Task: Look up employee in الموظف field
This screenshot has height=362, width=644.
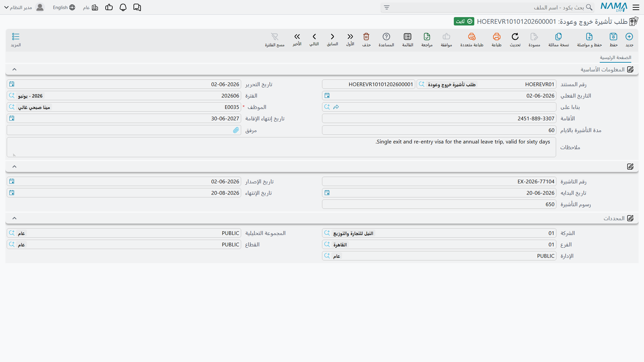Action: coord(12,107)
